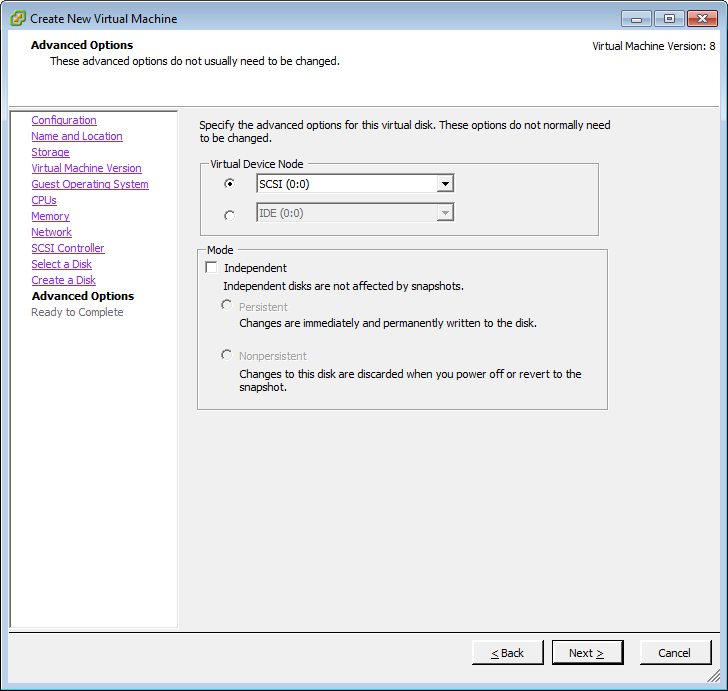Navigate to Virtual Machine Version step
The image size is (728, 691).
click(x=86, y=168)
